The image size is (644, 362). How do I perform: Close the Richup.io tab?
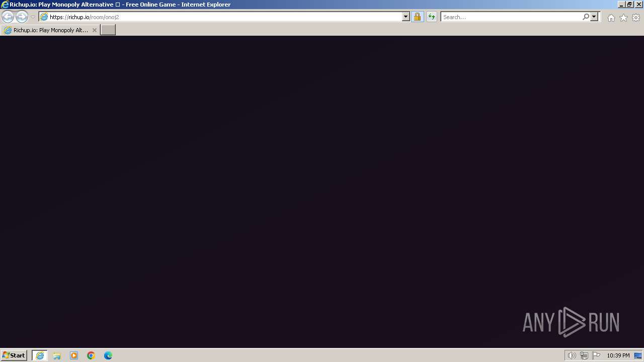tap(94, 30)
